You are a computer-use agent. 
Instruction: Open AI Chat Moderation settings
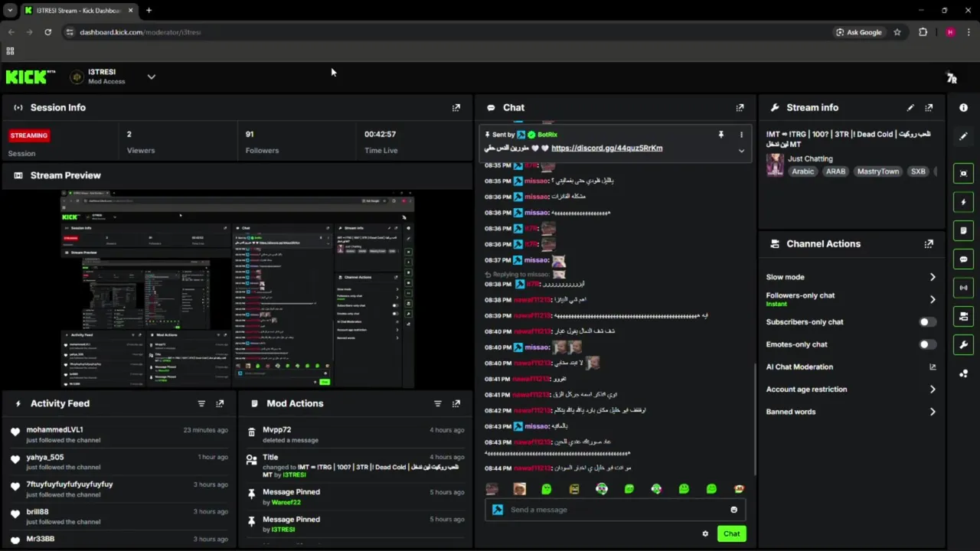[799, 367]
